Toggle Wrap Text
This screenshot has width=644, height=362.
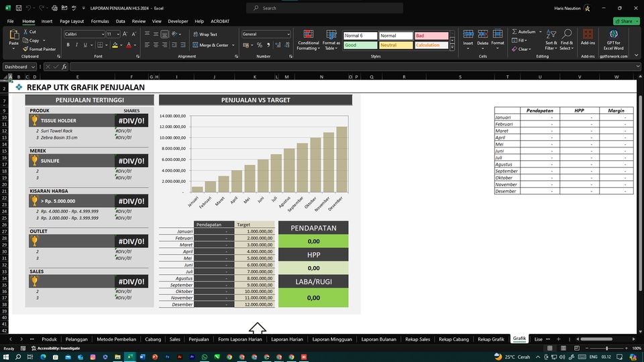[205, 34]
